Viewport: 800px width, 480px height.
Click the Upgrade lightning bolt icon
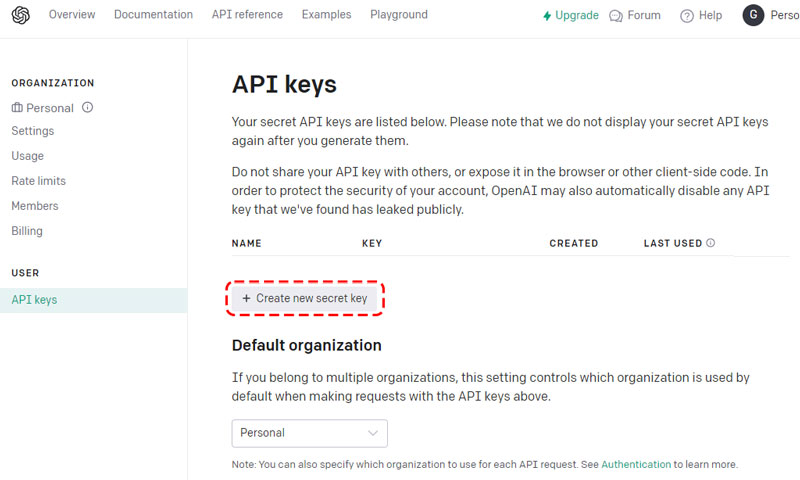click(x=547, y=16)
